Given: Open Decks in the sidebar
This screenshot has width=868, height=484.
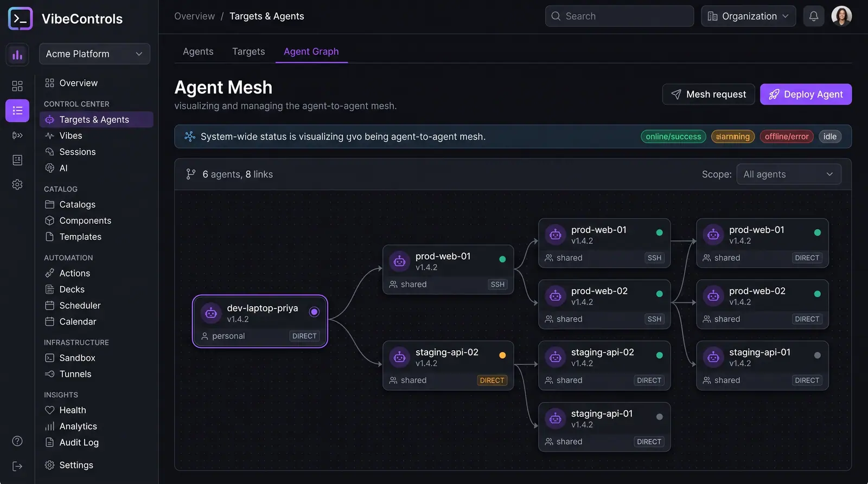Looking at the screenshot, I should point(96,289).
